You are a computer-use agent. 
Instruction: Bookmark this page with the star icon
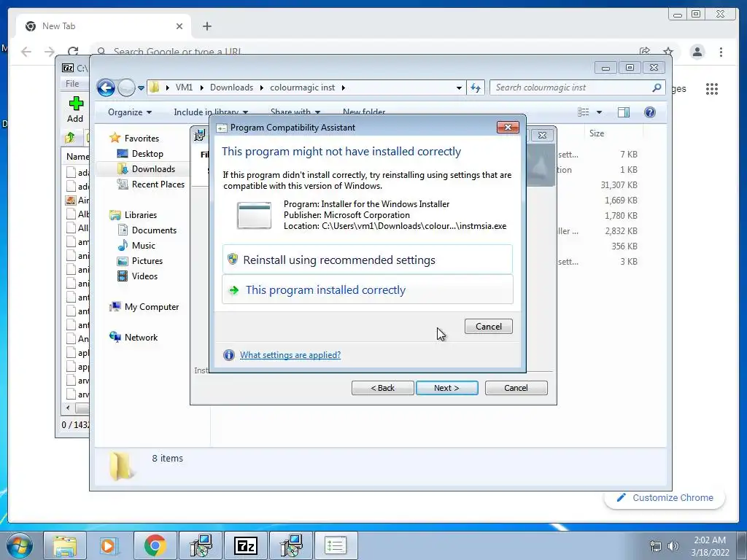668,52
